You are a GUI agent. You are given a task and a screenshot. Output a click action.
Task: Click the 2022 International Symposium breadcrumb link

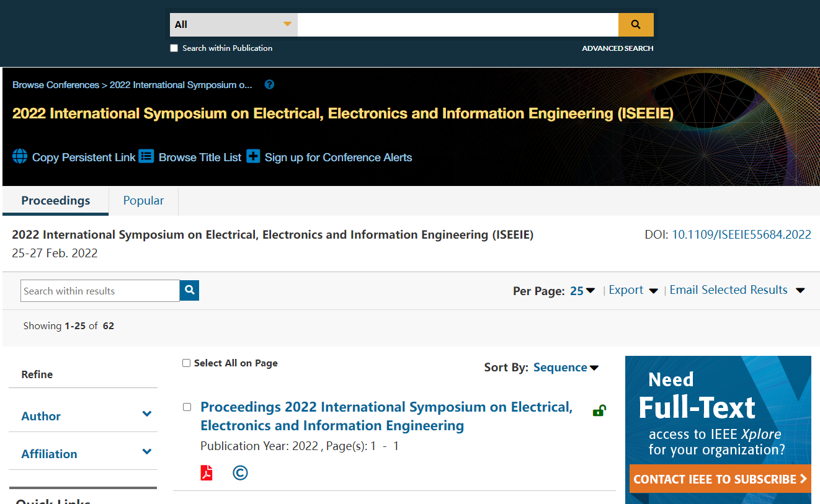click(181, 85)
